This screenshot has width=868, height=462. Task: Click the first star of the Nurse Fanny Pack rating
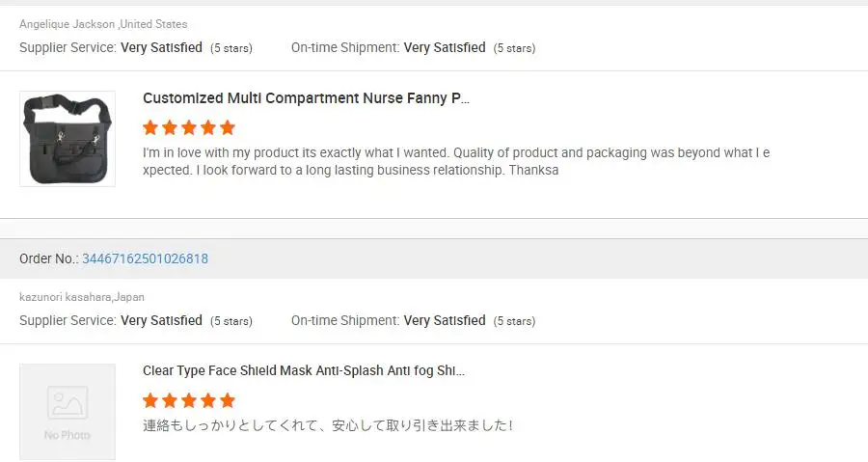click(150, 127)
